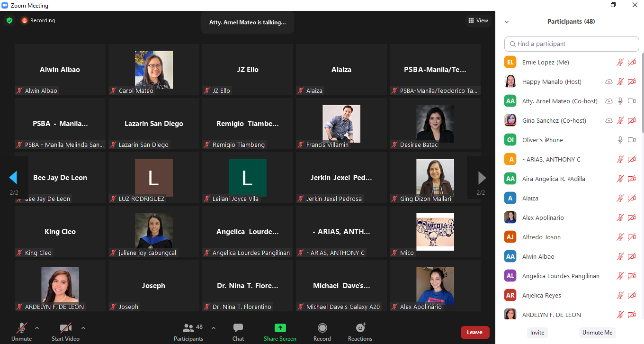
Task: Open the View layout menu
Action: pos(478,20)
